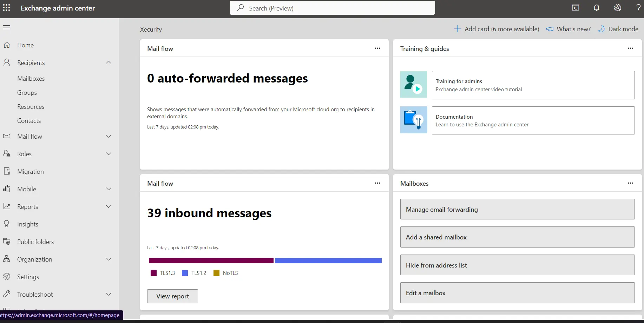Image resolution: width=644 pixels, height=323 pixels.
Task: Open the Help question mark
Action: [x=639, y=7]
